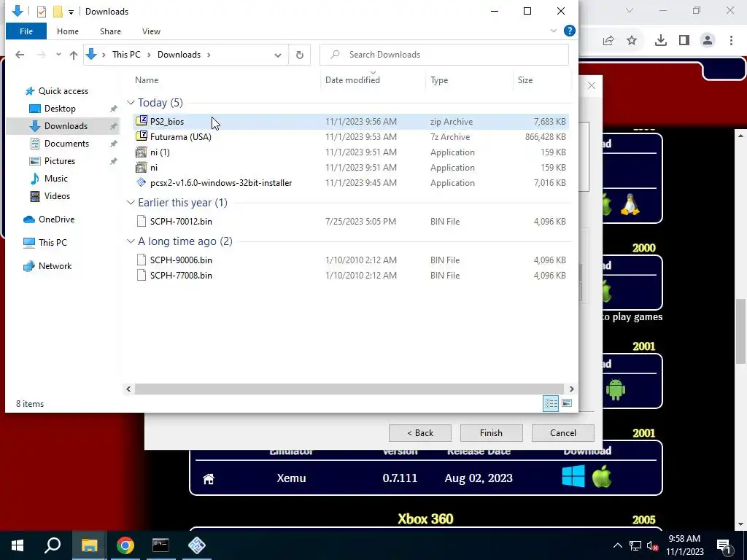Sort by the Size column header
Viewport: 747px width, 560px height.
coord(525,80)
